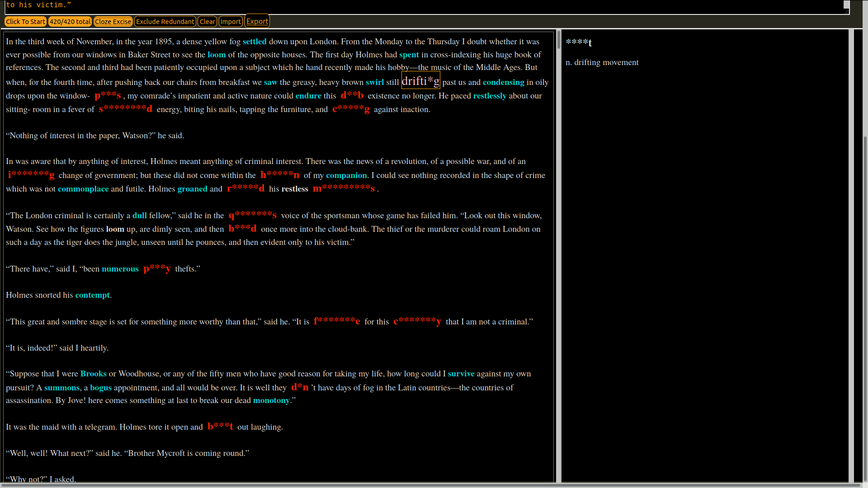Click the cyan name "Brooks"
Screen dimensions: 868x488
[93, 374]
